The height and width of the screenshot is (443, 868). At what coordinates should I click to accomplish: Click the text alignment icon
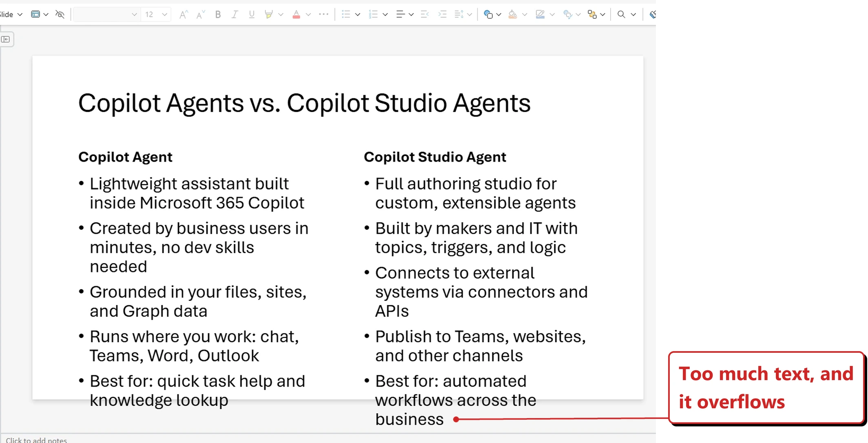coord(400,14)
